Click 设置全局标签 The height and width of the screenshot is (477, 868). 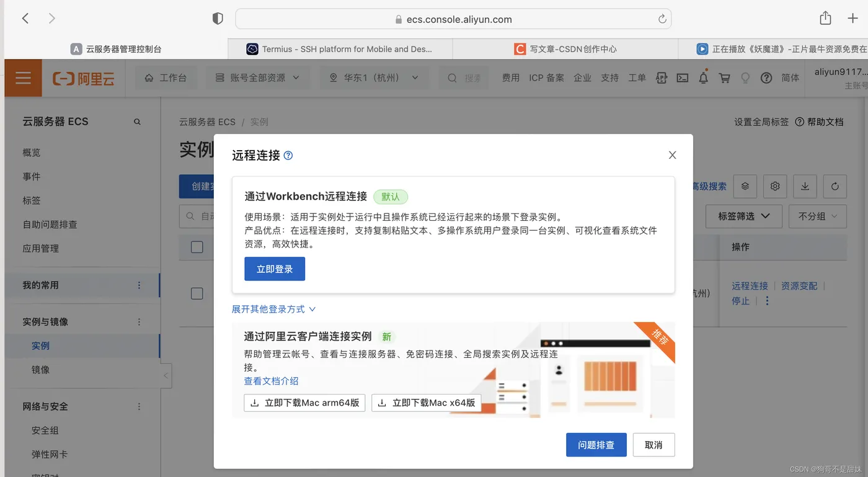point(761,122)
